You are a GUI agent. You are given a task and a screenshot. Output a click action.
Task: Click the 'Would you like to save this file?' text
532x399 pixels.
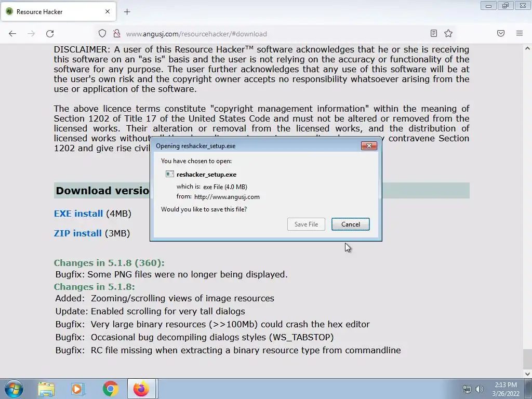coord(204,209)
